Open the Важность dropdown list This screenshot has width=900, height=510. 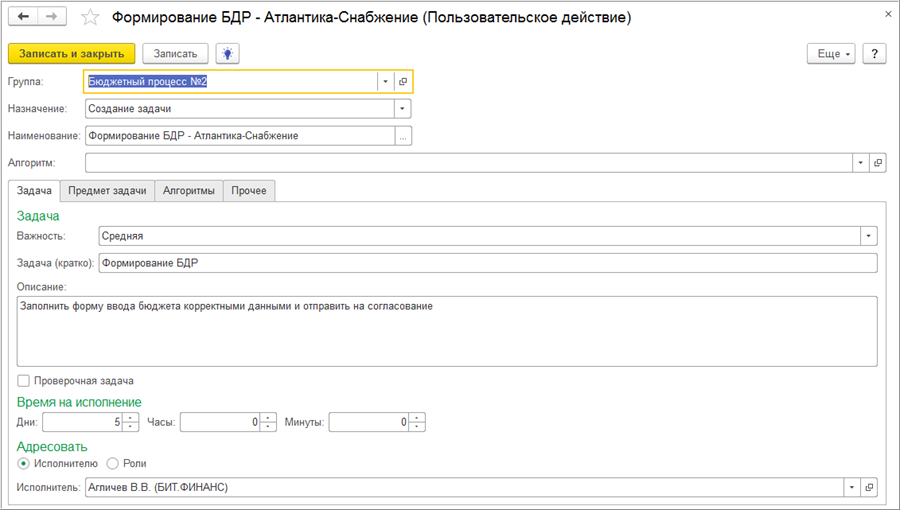pos(868,236)
